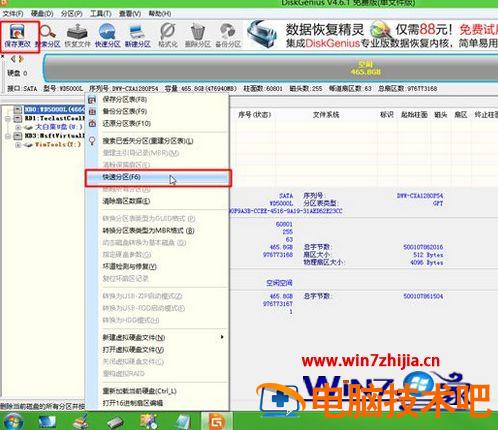Select the 恢复文件 toolbar icon
This screenshot has height=430, width=498.
77,35
